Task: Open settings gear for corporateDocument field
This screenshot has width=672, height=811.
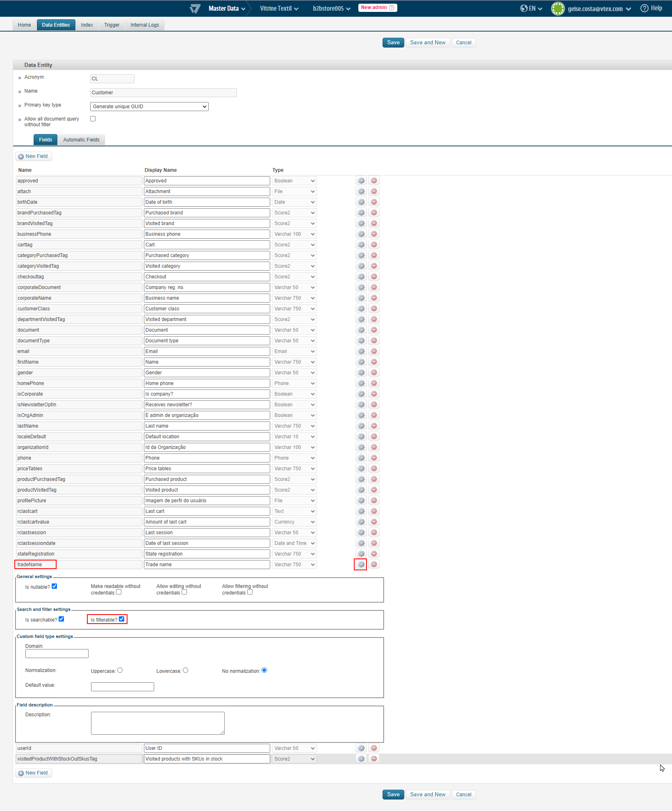Action: coord(361,287)
